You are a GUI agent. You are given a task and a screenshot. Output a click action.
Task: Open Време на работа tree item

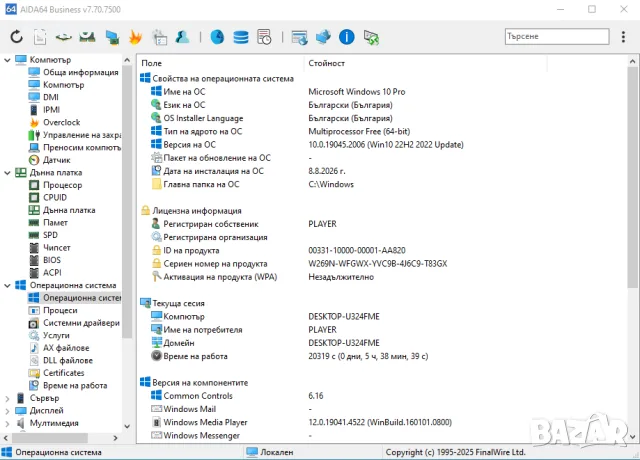click(75, 386)
